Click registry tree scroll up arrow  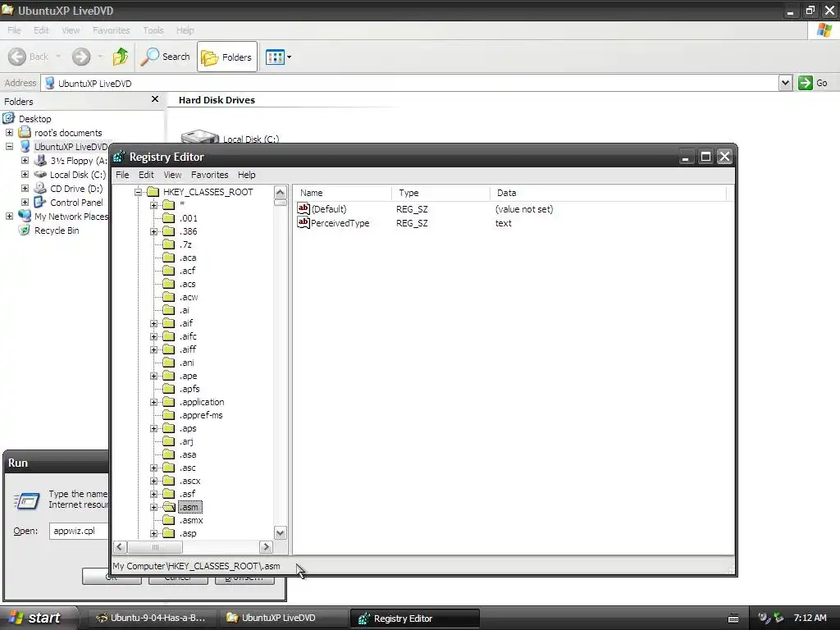pos(281,192)
